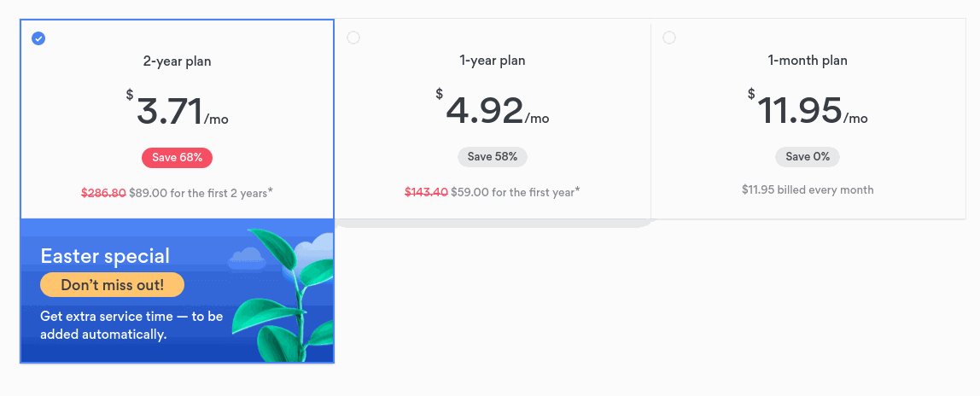The height and width of the screenshot is (396, 980).
Task: Click the $3.71/mo price
Action: (177, 109)
